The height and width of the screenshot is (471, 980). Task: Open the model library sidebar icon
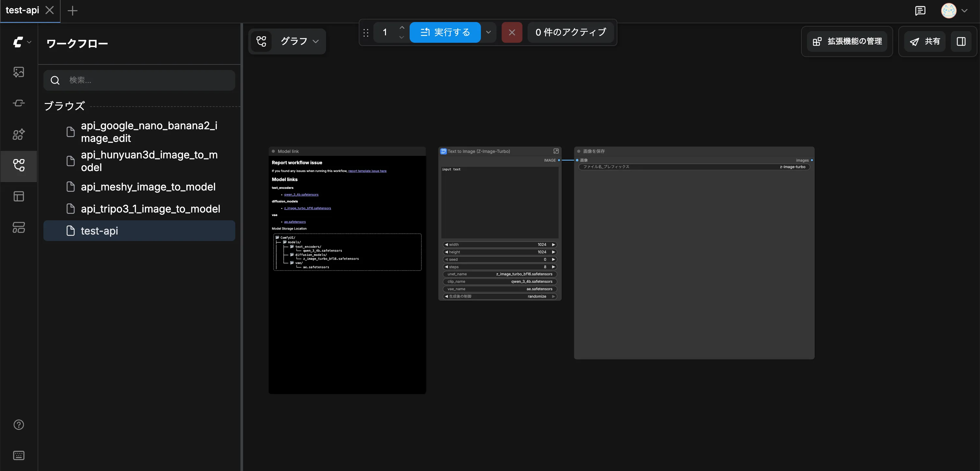(x=19, y=134)
